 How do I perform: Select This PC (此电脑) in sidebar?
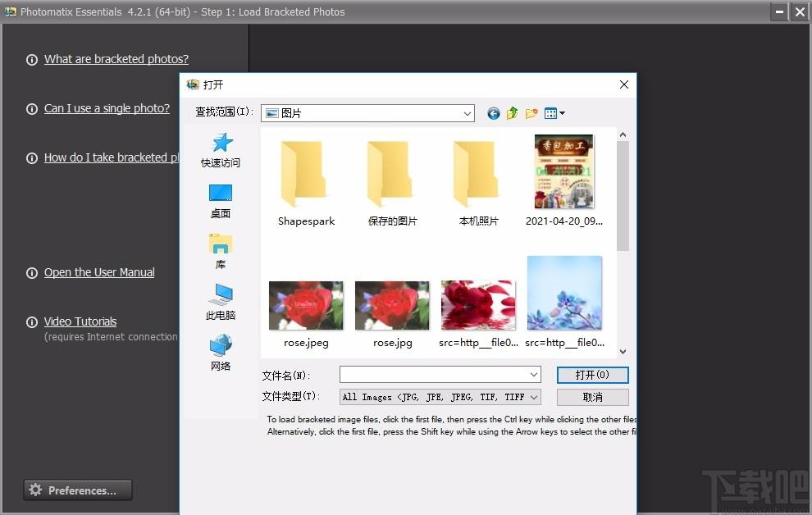[221, 303]
